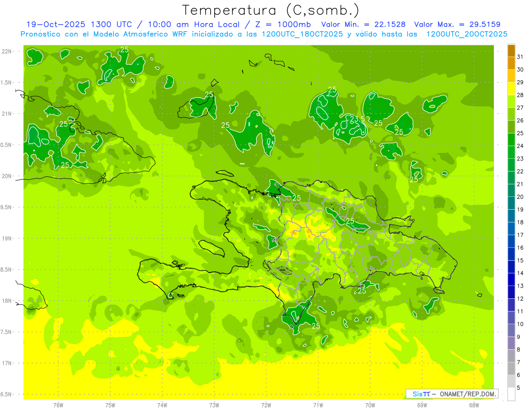Click the white legend swatch below 5
This screenshot has width=532, height=411.
click(511, 394)
